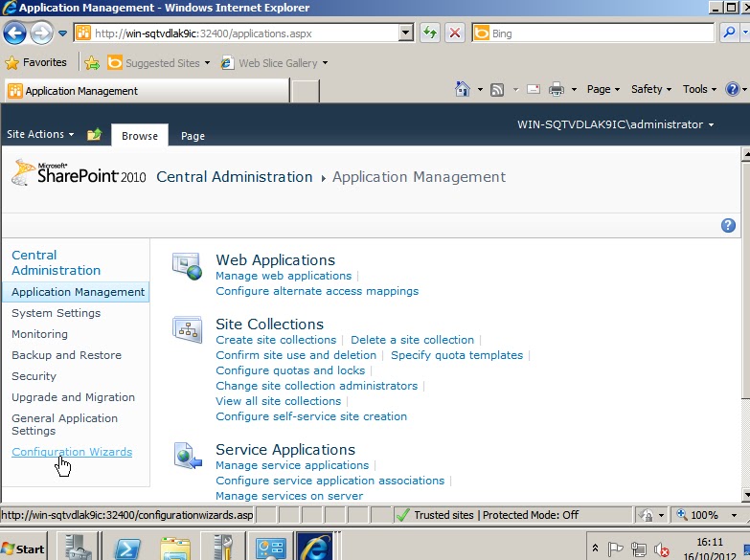The width and height of the screenshot is (750, 560).
Task: Open the Safety command bar menu
Action: [651, 89]
